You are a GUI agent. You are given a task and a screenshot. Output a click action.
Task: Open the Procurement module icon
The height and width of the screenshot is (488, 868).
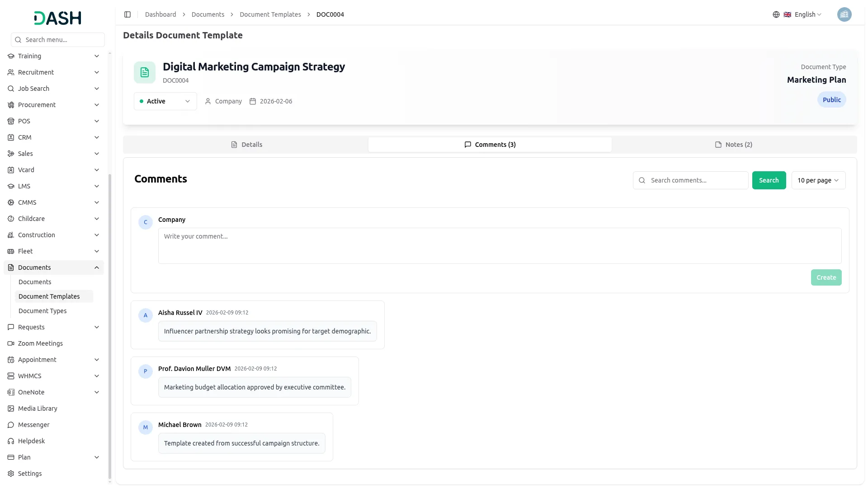point(10,105)
